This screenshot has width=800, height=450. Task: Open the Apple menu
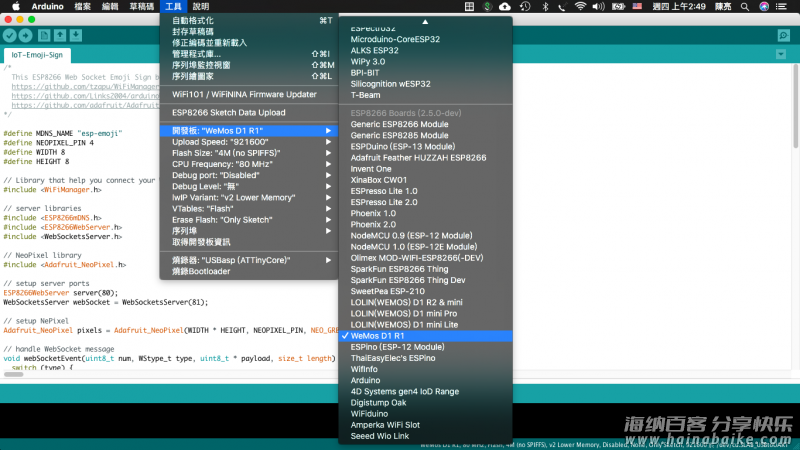pyautogui.click(x=16, y=6)
